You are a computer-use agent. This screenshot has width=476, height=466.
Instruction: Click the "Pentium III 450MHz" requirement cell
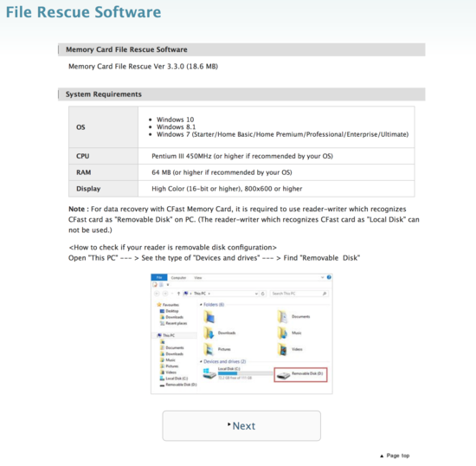coord(276,156)
